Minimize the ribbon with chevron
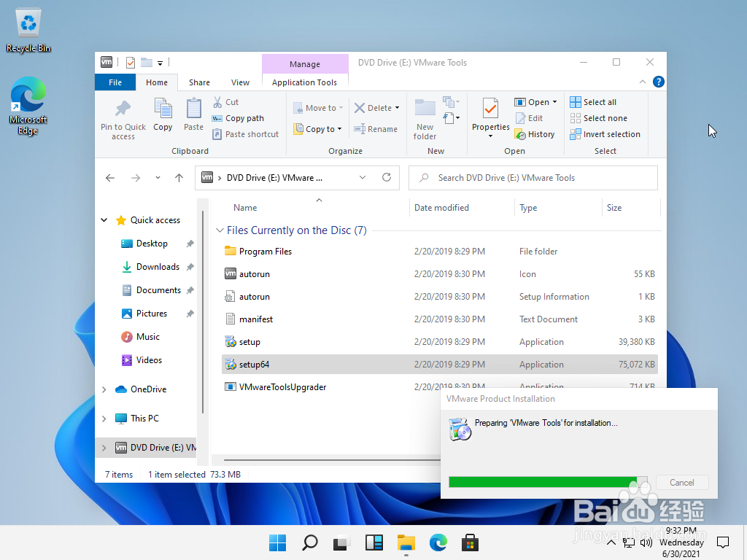The height and width of the screenshot is (560, 747). [x=643, y=82]
